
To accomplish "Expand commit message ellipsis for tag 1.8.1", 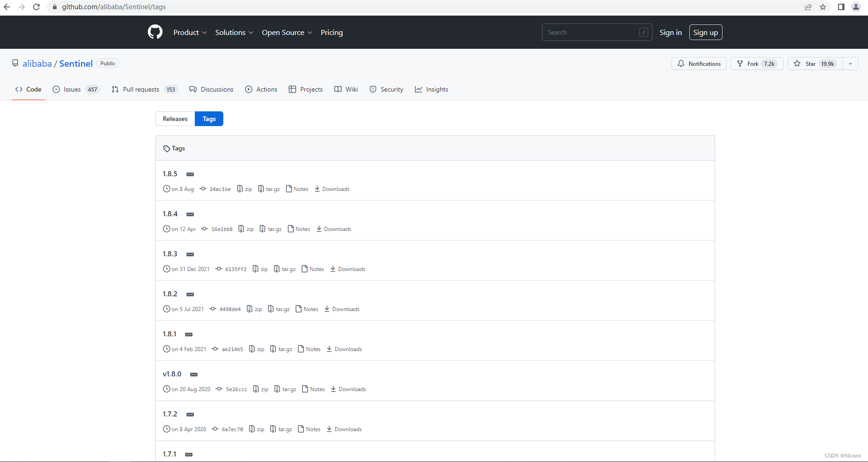I will pyautogui.click(x=189, y=335).
